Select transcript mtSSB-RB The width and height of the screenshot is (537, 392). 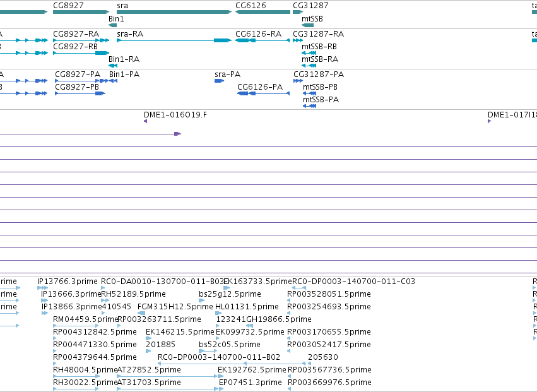309,53
